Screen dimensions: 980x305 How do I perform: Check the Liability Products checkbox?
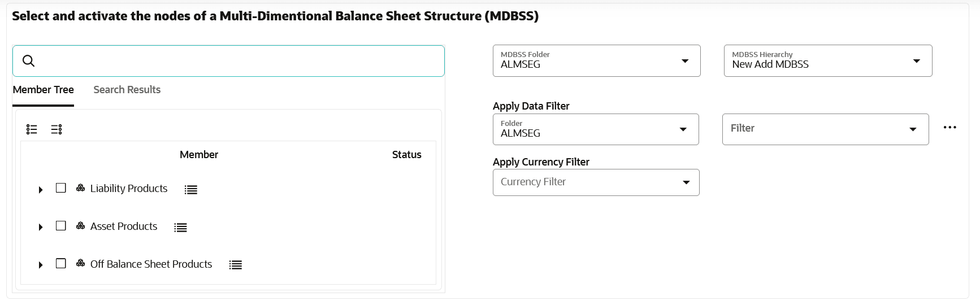pyautogui.click(x=61, y=188)
